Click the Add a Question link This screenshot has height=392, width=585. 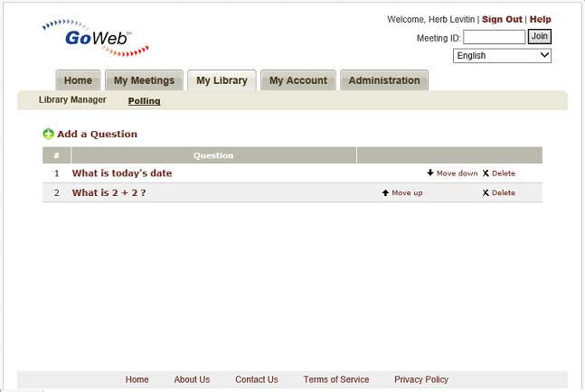(x=97, y=134)
